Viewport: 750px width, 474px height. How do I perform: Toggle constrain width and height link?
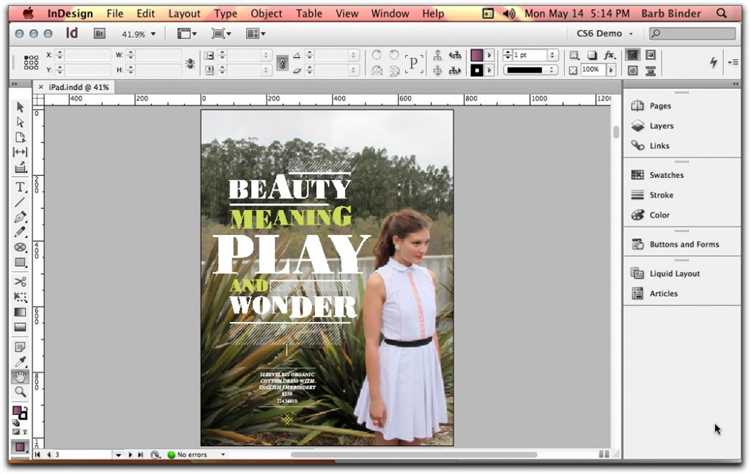pos(190,63)
